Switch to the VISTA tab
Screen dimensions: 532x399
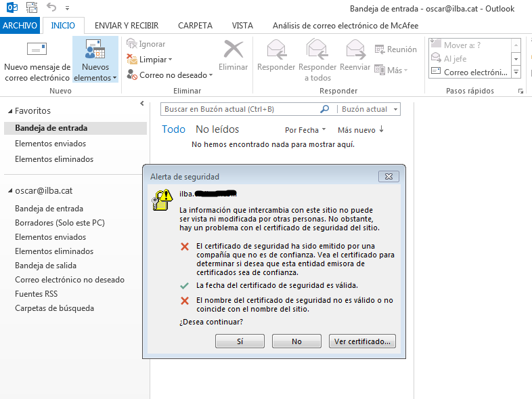point(242,26)
